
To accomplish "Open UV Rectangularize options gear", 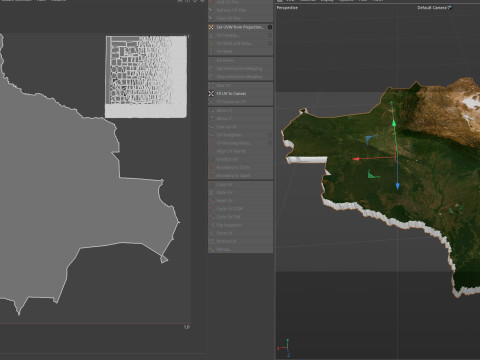I will (270, 143).
